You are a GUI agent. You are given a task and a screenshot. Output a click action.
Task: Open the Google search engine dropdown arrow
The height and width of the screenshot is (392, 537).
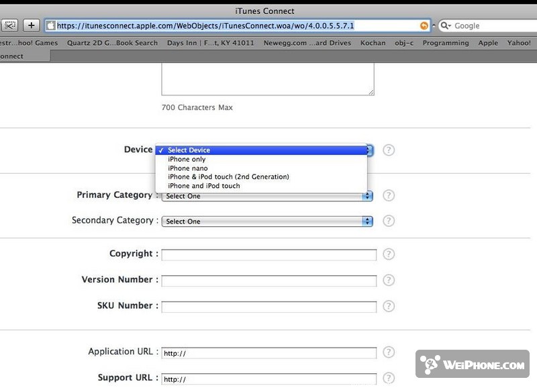[x=446, y=26]
